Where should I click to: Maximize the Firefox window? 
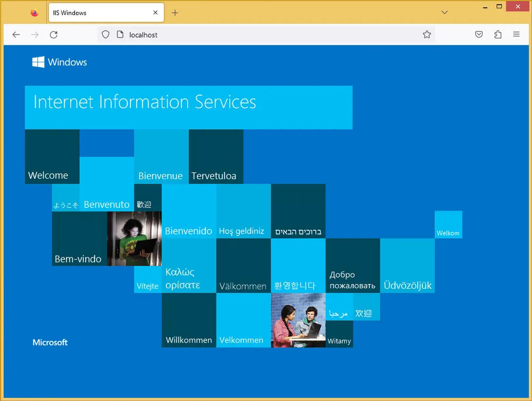point(499,6)
